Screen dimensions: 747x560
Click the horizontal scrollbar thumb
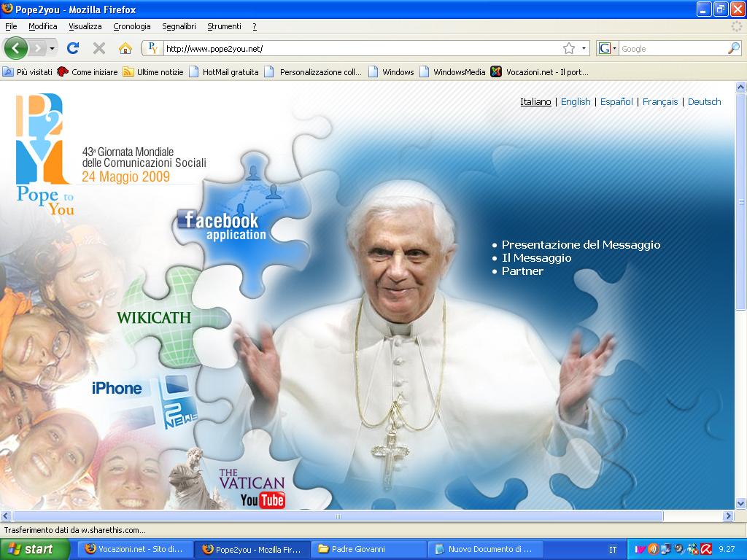(x=338, y=516)
